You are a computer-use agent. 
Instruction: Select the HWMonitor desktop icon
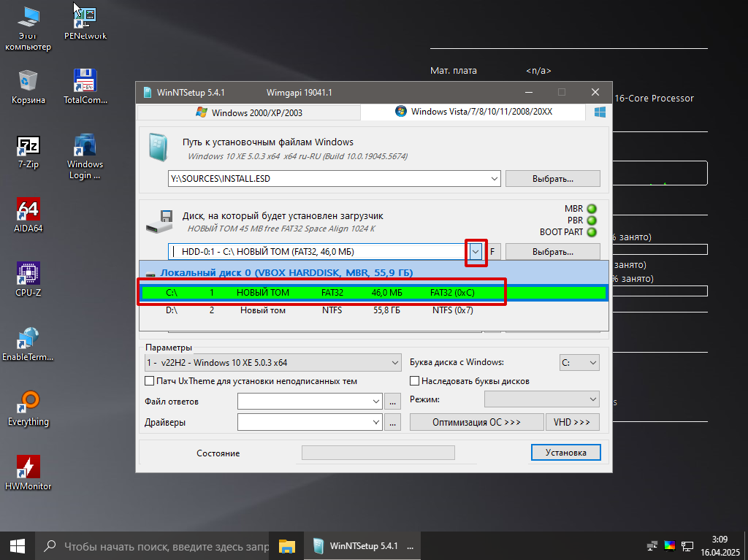tap(28, 472)
